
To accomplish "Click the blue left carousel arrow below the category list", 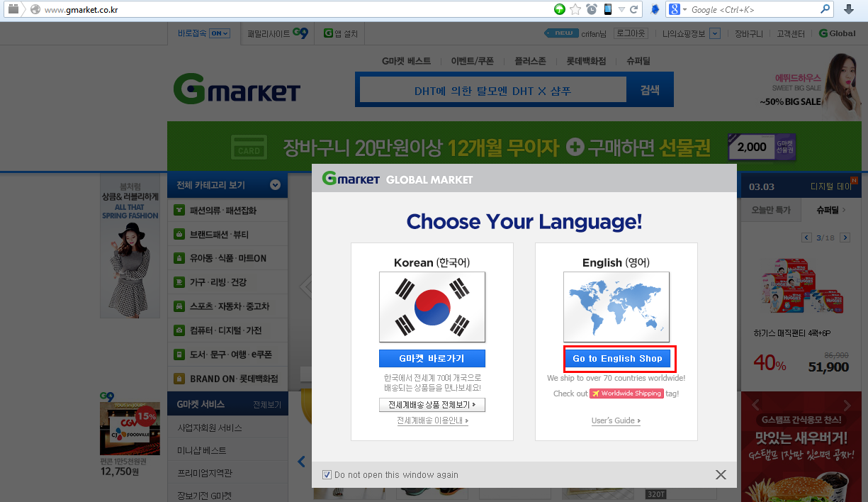I will (x=300, y=462).
